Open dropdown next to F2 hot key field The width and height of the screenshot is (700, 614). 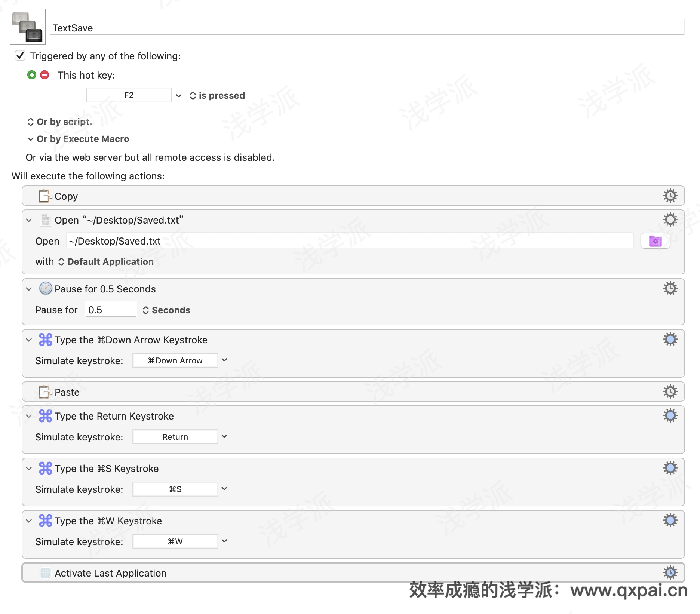[179, 96]
